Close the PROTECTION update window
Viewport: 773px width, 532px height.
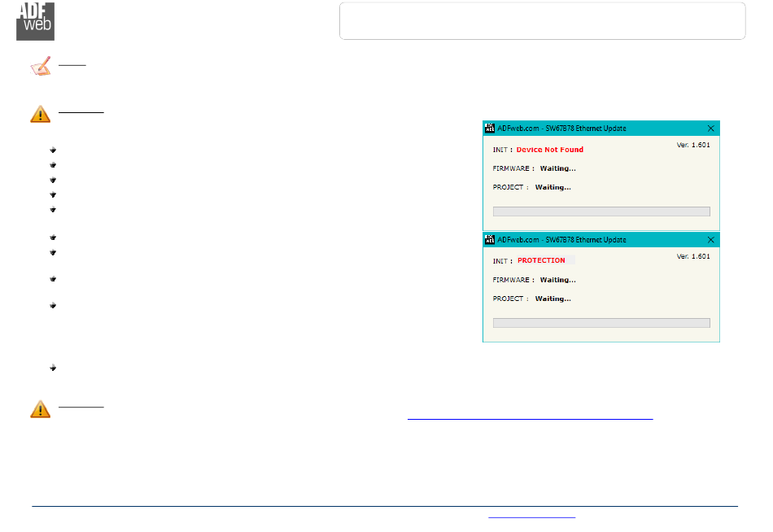(711, 240)
